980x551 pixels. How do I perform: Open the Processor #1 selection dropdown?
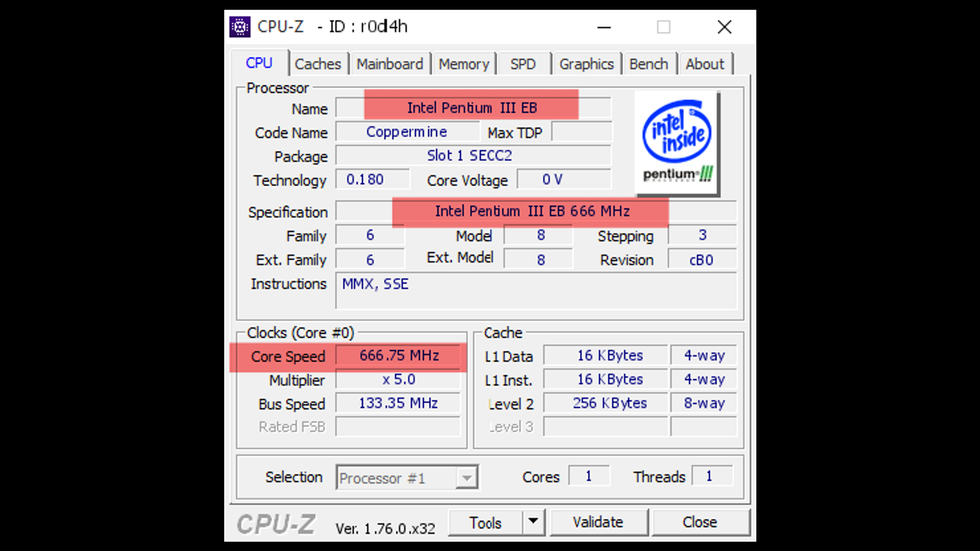(407, 478)
